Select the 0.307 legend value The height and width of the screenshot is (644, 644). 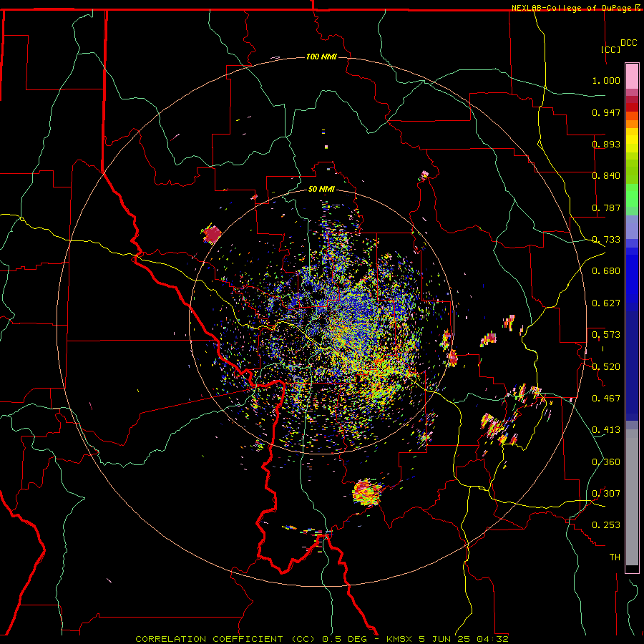pyautogui.click(x=606, y=494)
